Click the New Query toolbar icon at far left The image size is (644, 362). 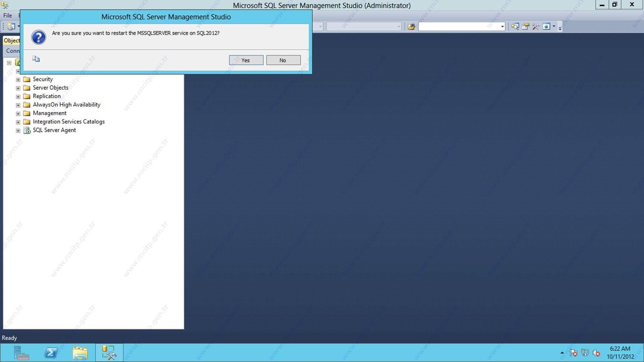pyautogui.click(x=11, y=26)
